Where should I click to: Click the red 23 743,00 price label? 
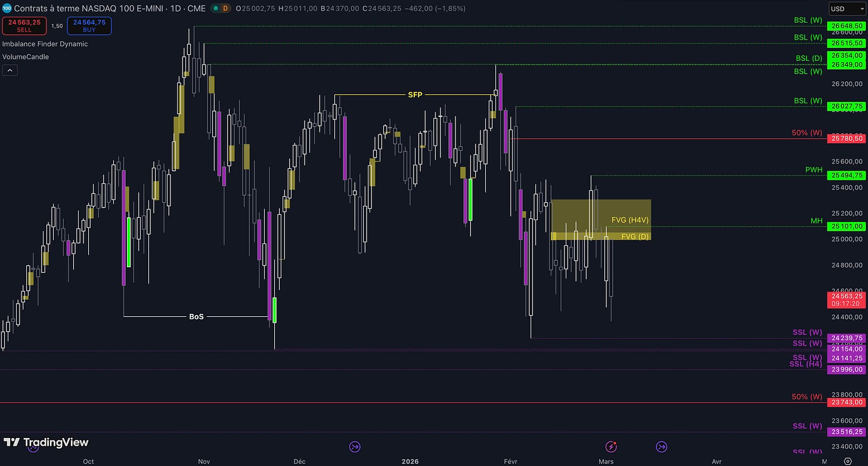847,403
